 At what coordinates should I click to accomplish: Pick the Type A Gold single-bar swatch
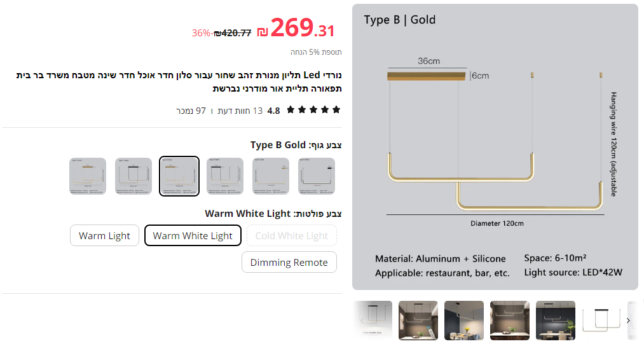[x=271, y=176]
